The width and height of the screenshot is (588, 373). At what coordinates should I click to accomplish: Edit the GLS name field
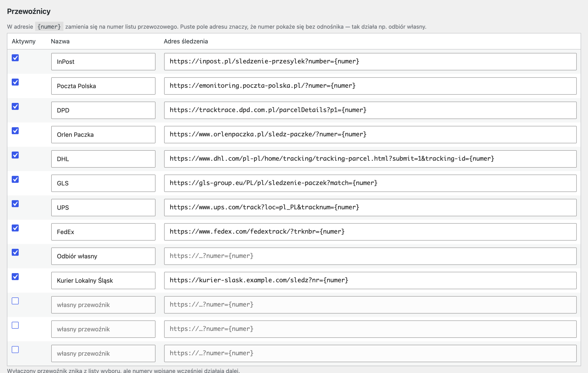point(103,183)
